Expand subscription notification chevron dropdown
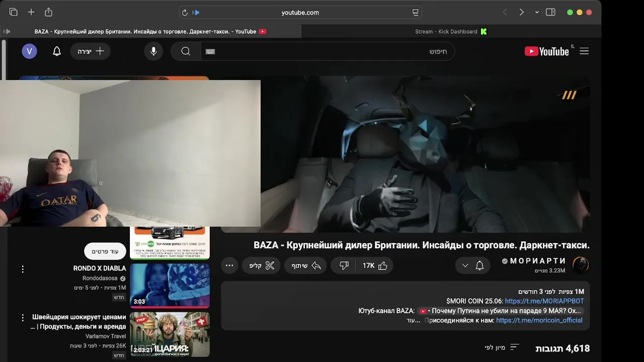This screenshot has width=644, height=362. coord(465,265)
